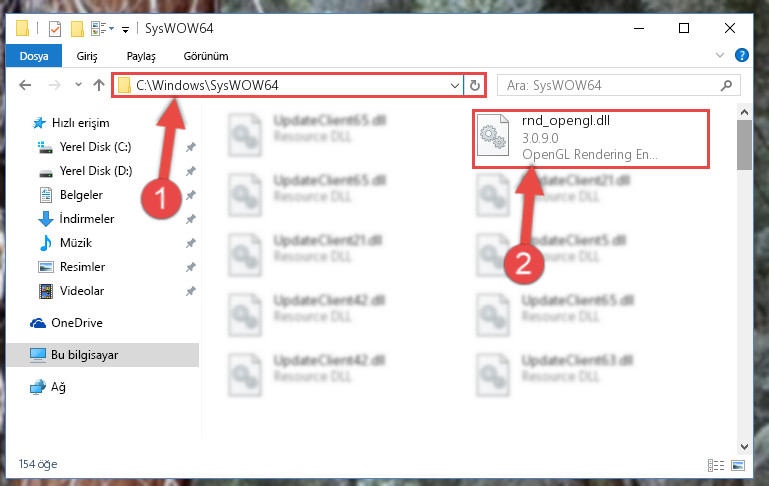
Task: Open recent locations dropdown arrow
Action: pos(78,85)
